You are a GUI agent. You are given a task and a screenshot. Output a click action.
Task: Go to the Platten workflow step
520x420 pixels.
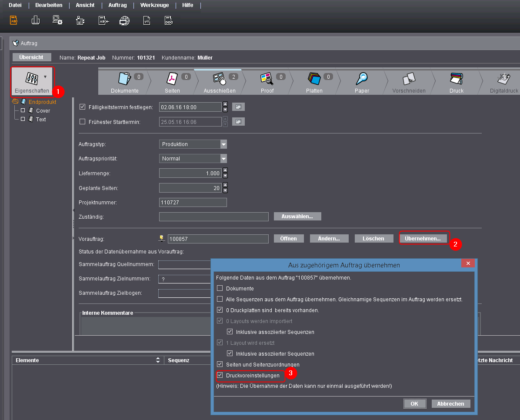314,83
